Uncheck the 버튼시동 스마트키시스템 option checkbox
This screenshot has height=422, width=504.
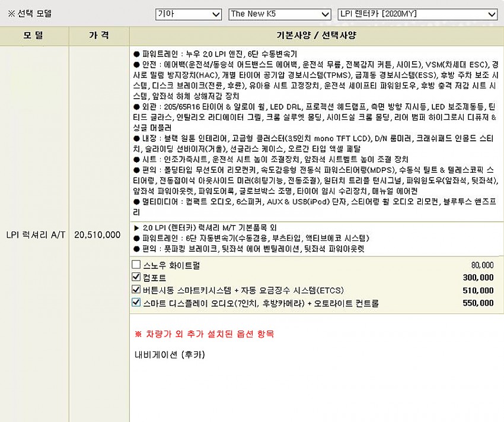tap(136, 290)
